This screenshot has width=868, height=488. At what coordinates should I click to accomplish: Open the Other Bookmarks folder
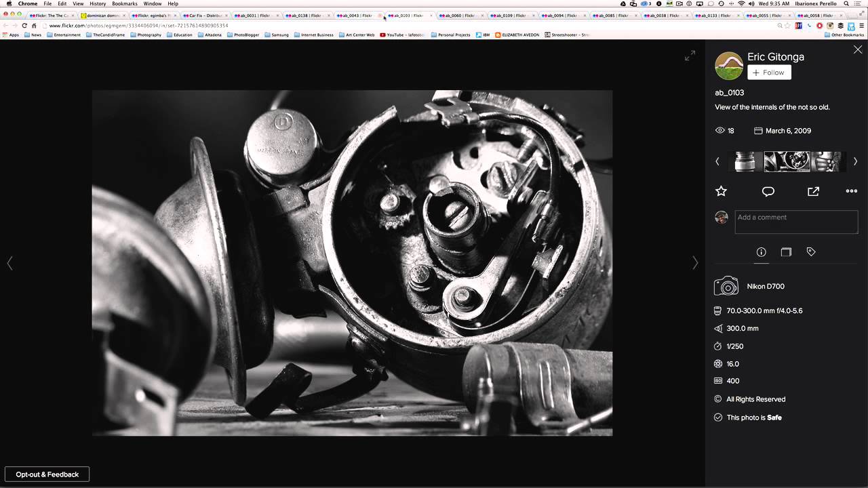click(x=844, y=35)
